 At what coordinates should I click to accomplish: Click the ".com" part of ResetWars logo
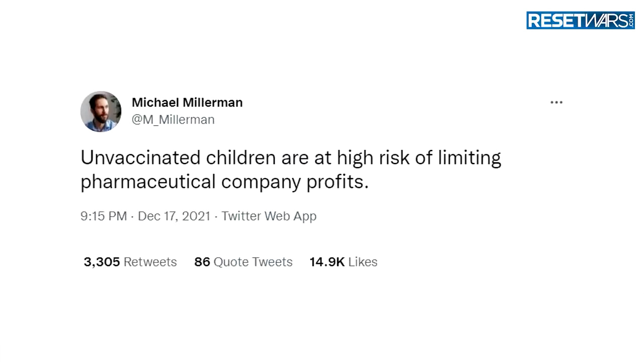pyautogui.click(x=631, y=21)
